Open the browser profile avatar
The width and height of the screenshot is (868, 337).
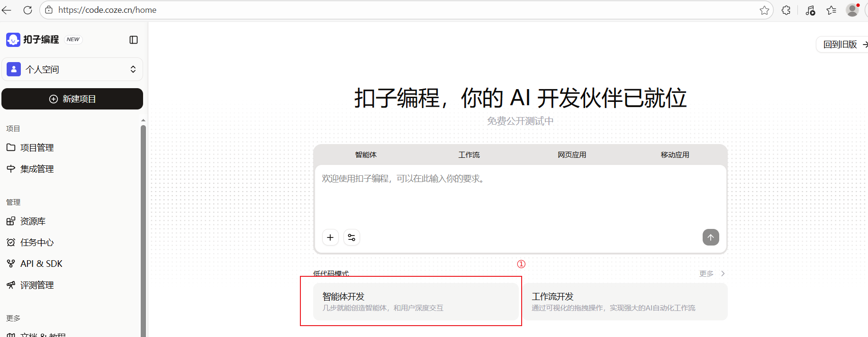coord(852,10)
